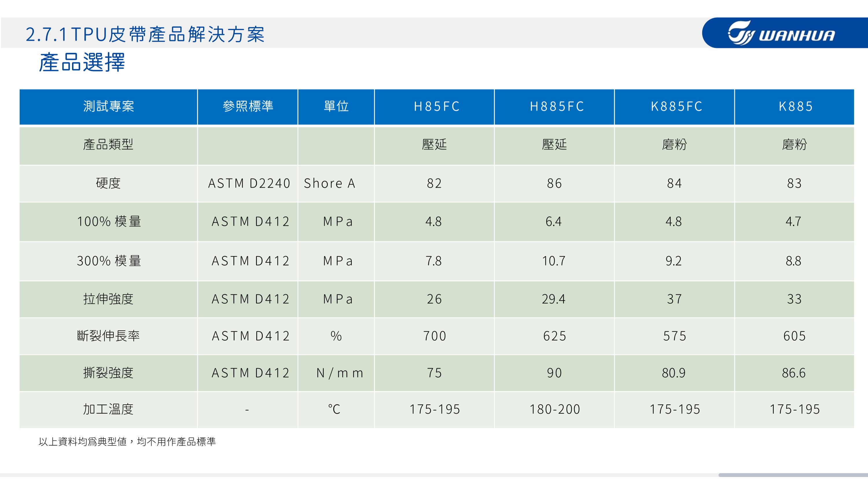Select the '300% 模量' row label
Viewport: 868px width, 488px height.
109,261
